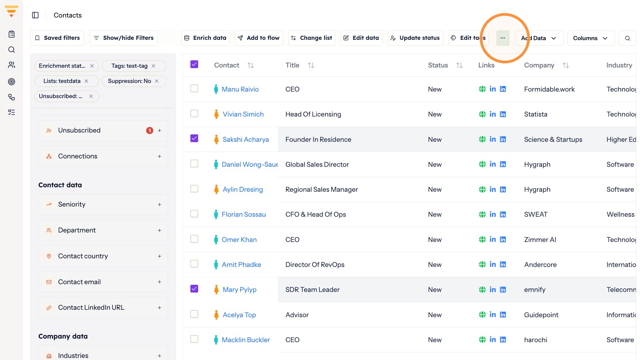Select the checkbox for Omer Khan
Viewport: 644px width, 360px height.
click(x=194, y=239)
